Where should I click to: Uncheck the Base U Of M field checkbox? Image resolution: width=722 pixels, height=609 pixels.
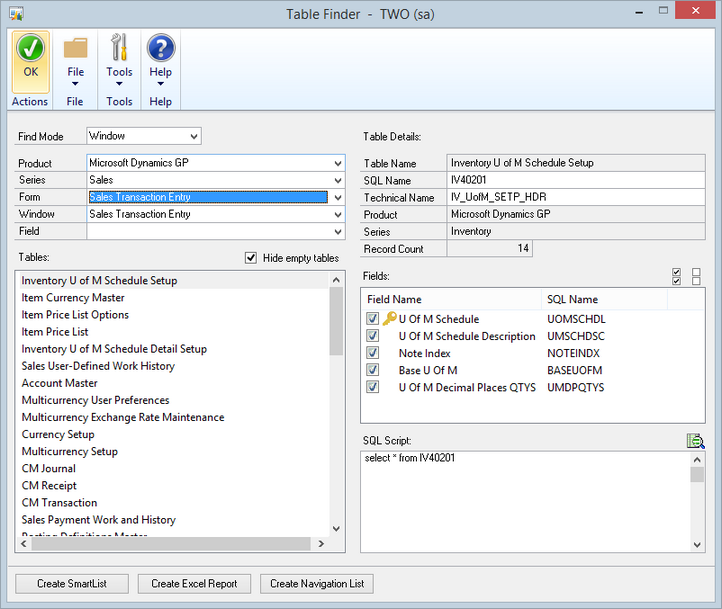click(x=373, y=370)
